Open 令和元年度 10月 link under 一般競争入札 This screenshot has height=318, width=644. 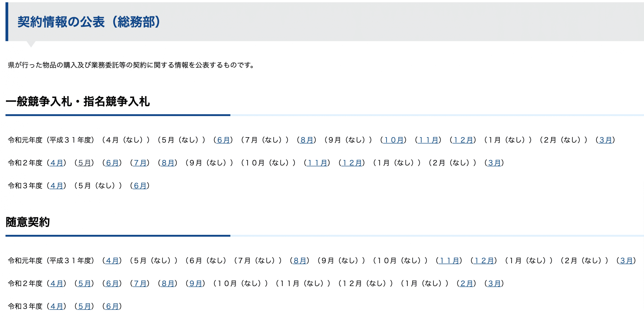393,140
